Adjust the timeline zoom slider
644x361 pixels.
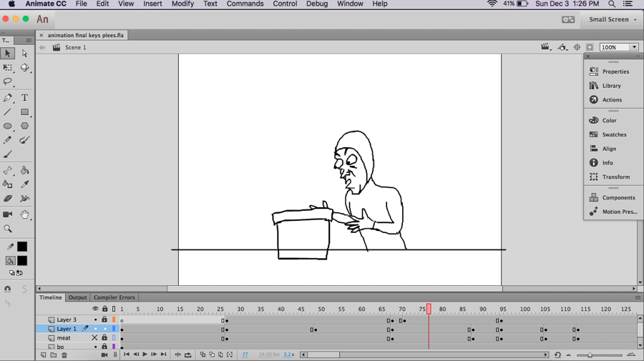point(590,355)
